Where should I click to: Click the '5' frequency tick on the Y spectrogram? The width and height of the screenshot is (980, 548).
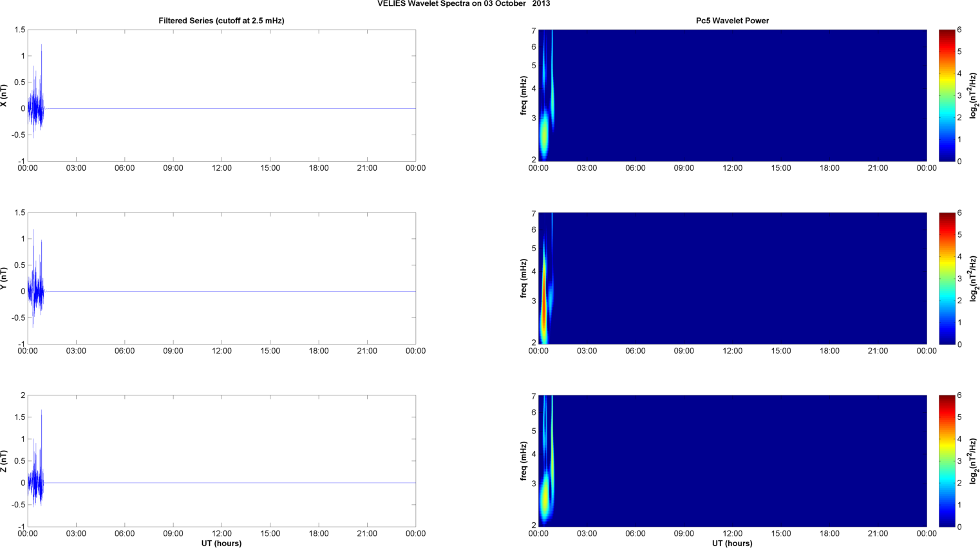pos(534,249)
